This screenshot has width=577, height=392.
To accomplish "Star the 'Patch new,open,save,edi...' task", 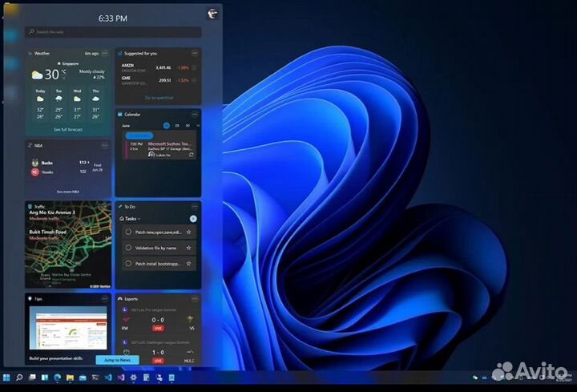I will 189,232.
